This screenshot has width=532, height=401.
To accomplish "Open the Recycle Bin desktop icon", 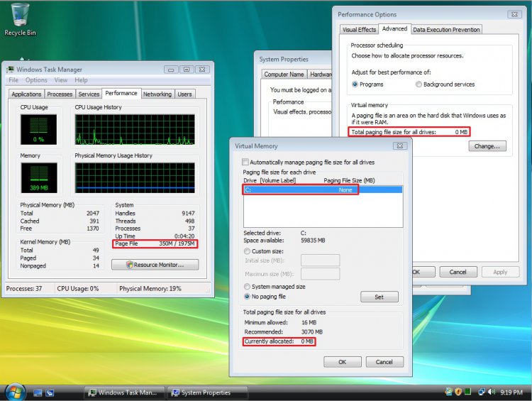I will [20, 19].
